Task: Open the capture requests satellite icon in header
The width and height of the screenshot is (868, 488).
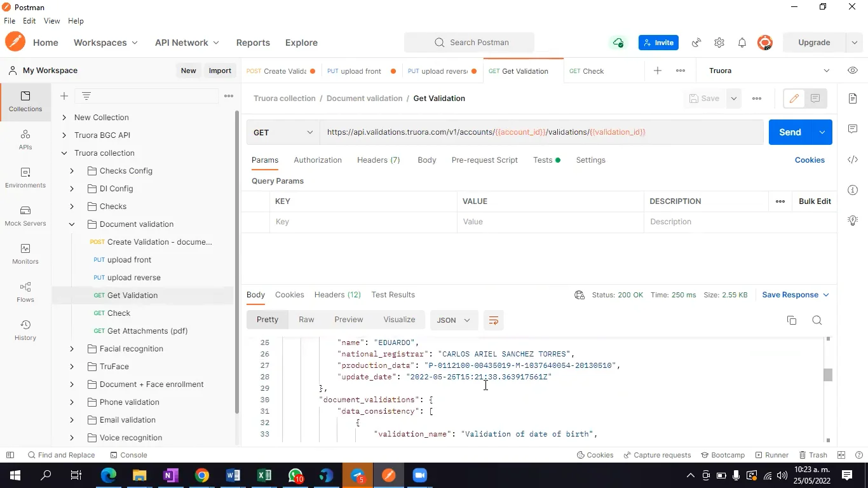Action: (696, 43)
